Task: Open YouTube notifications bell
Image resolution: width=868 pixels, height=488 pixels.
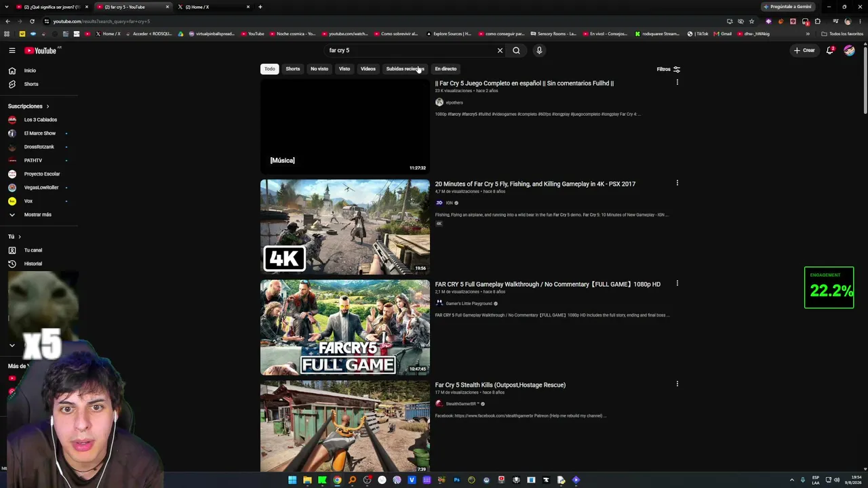Action: (x=830, y=50)
